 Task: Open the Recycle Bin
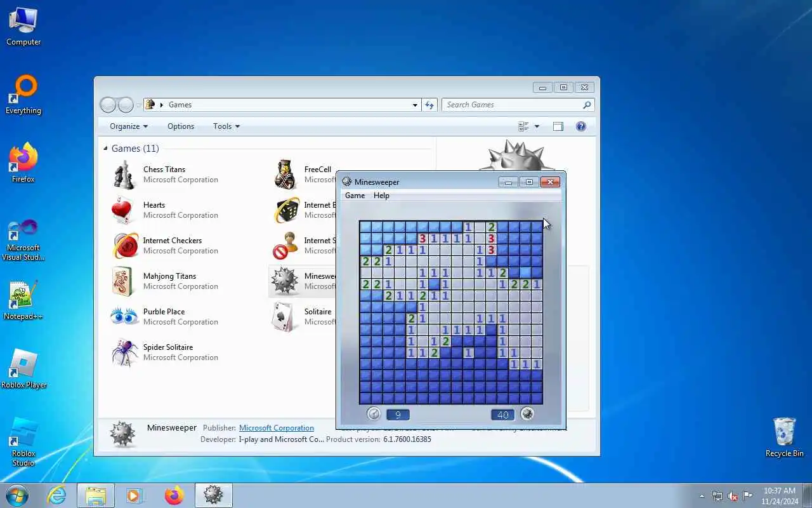click(x=785, y=437)
